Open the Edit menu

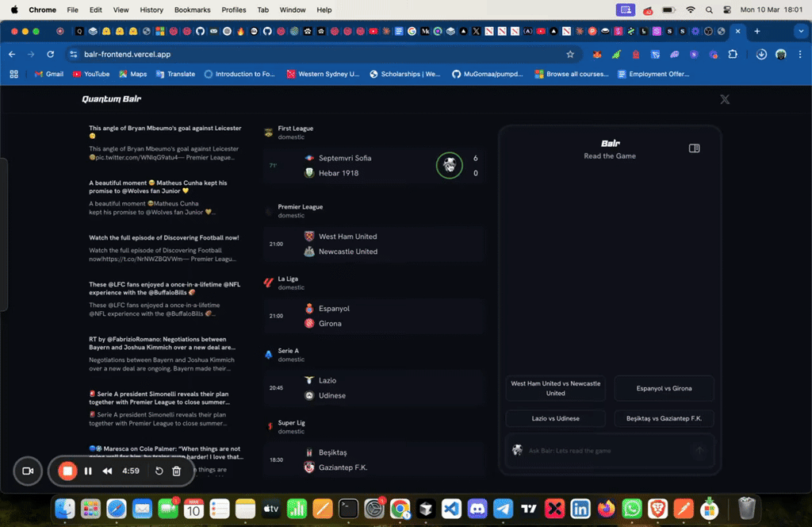96,10
